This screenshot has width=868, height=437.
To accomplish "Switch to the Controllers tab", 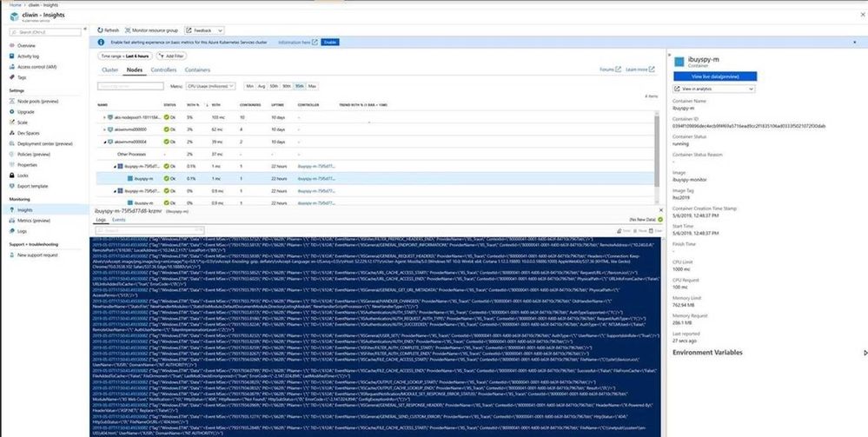I will pos(164,70).
